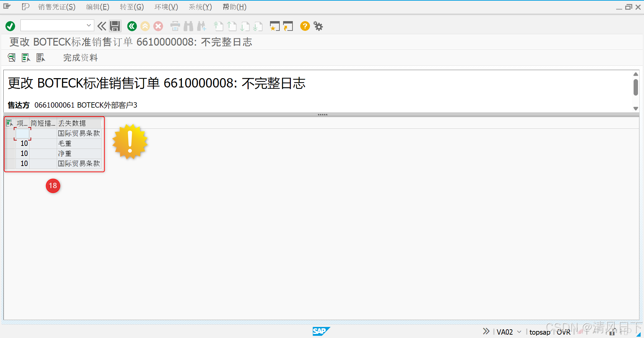Click the 简短描... column header

click(43, 123)
